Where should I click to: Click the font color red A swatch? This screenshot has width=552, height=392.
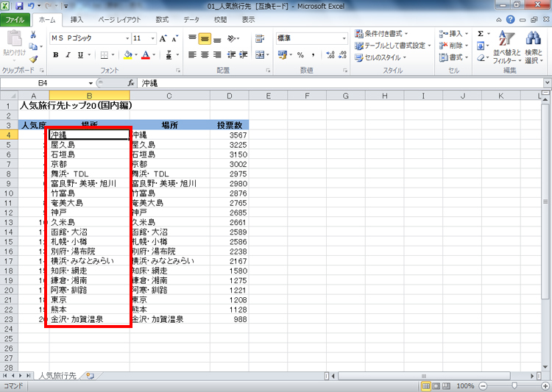[x=146, y=55]
